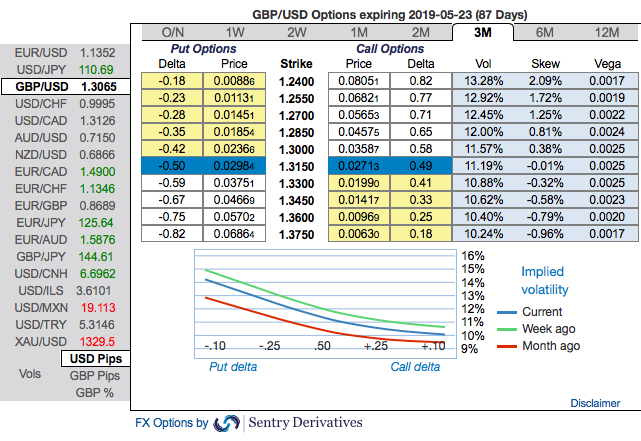Screen dimensions: 641x441
Task: Click the blue Current legend line
Action: 507,312
